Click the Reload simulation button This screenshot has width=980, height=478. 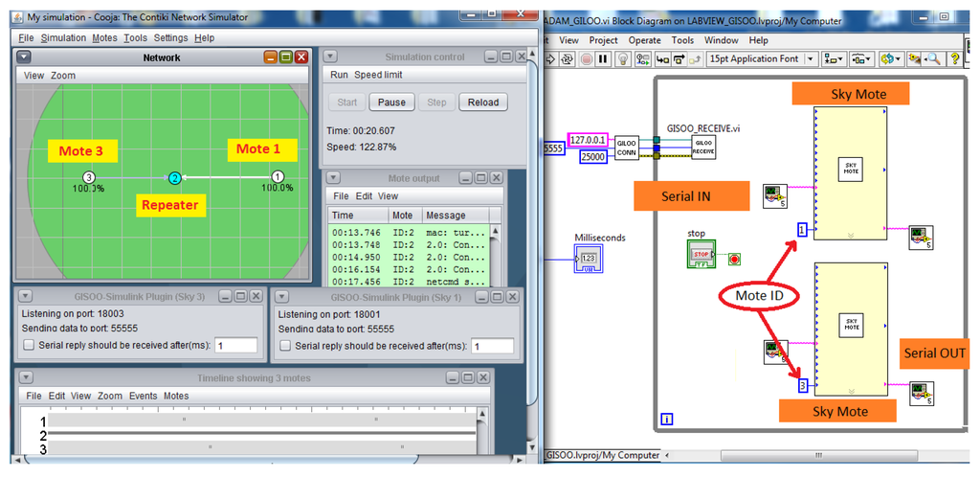[x=483, y=102]
